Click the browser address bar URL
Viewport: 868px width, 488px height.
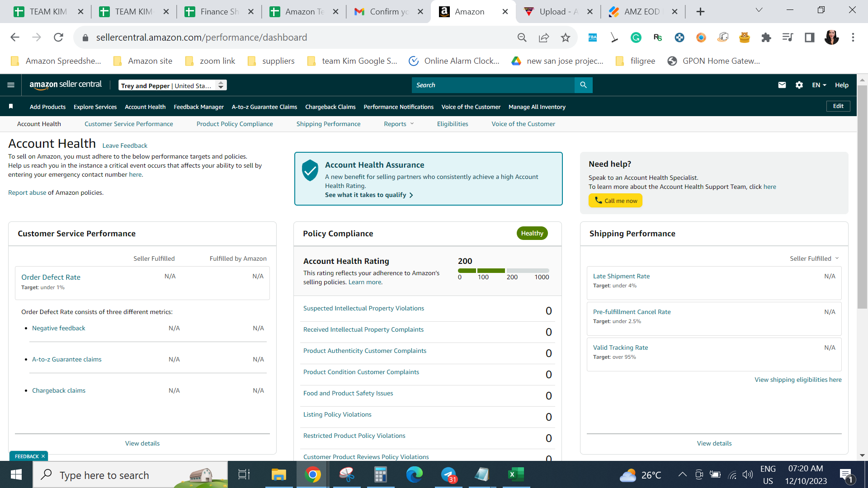(x=202, y=38)
